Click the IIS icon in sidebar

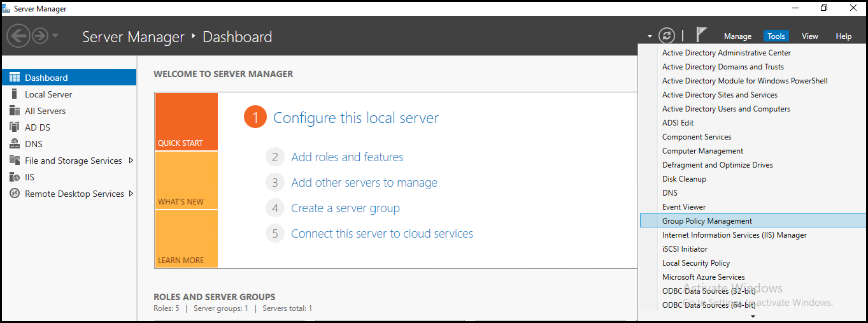coord(15,177)
